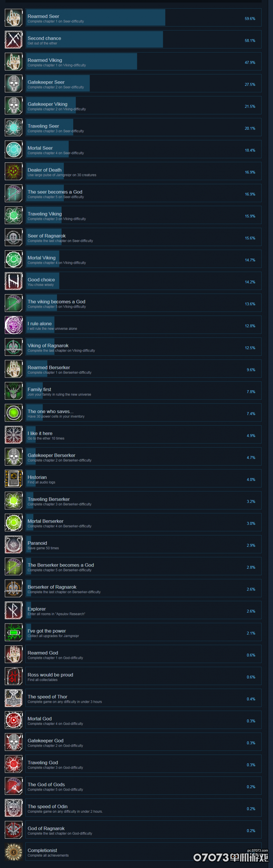
Task: Click the 59.6% percentage of Rearmed Seer
Action: pos(250,19)
